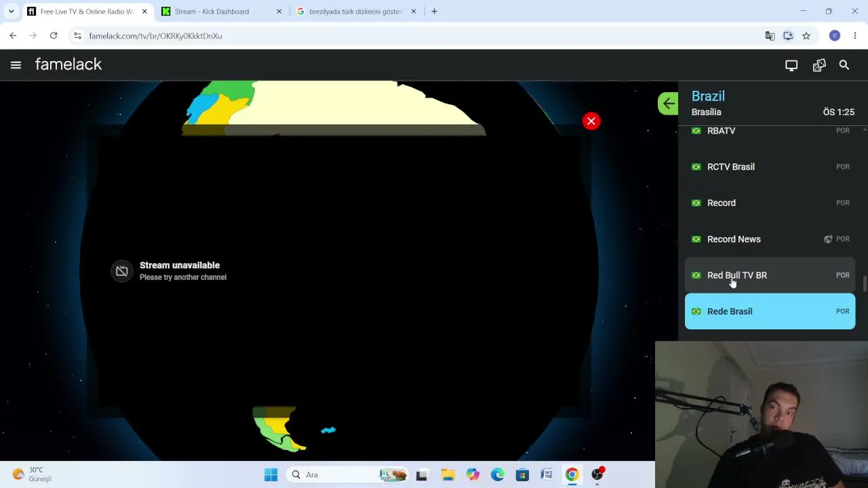Click the Brazil flag beside RCTV Brasil

click(x=696, y=167)
